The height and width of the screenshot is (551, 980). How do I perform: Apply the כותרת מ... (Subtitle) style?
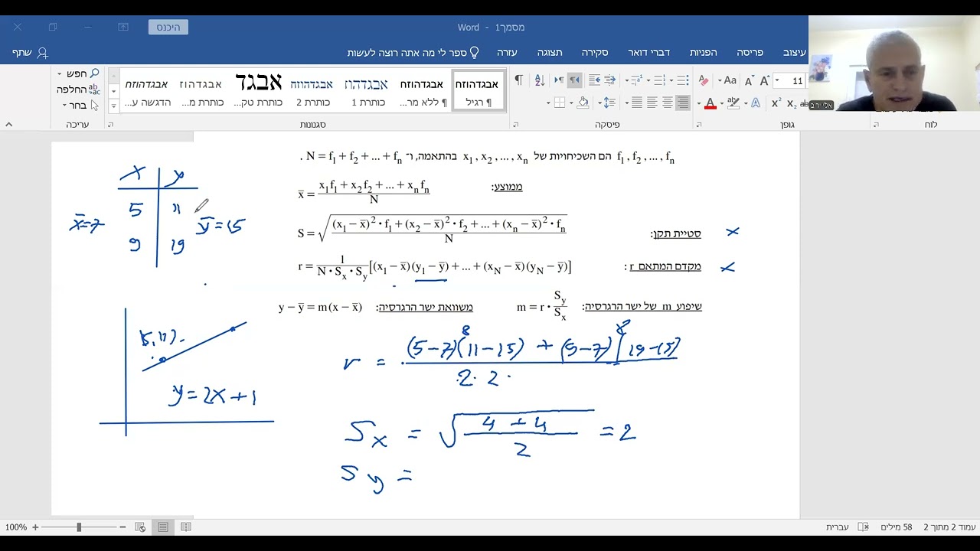click(202, 91)
